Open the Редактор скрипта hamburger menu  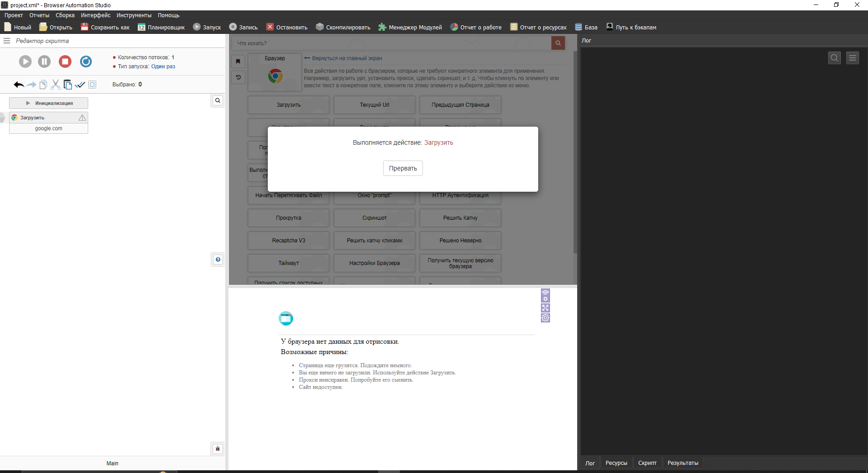coord(7,41)
